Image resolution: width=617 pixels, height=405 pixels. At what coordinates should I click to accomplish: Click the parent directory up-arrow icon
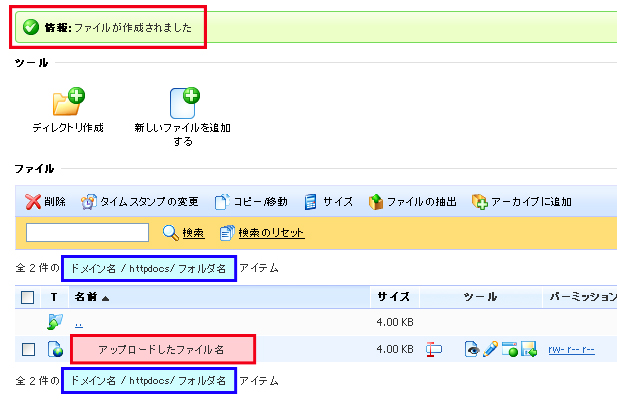tap(55, 322)
